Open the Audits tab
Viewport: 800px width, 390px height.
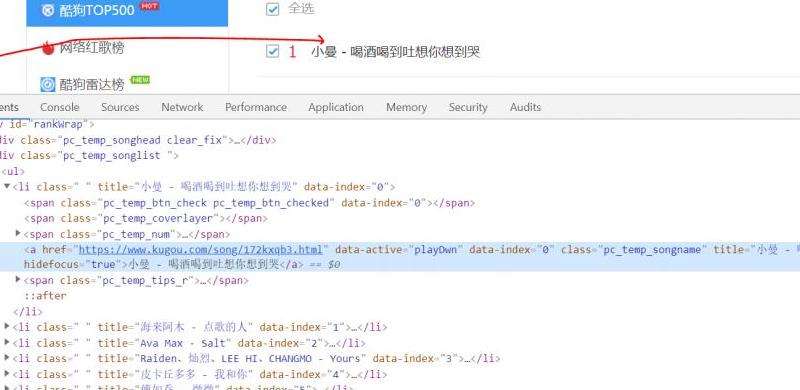tap(525, 107)
